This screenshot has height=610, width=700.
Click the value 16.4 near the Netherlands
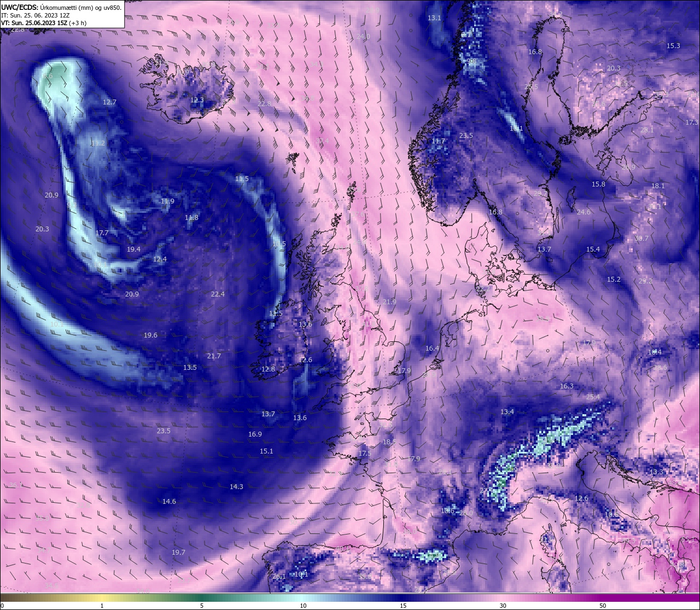coord(432,348)
